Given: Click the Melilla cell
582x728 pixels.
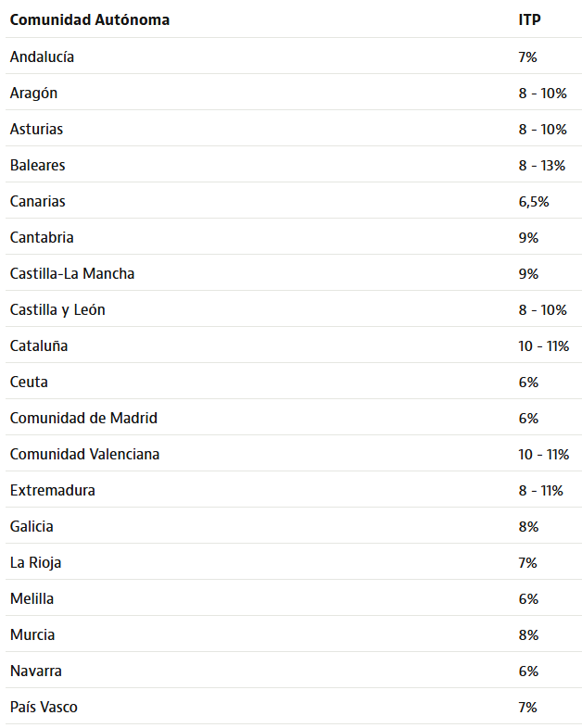Looking at the screenshot, I should point(32,598).
